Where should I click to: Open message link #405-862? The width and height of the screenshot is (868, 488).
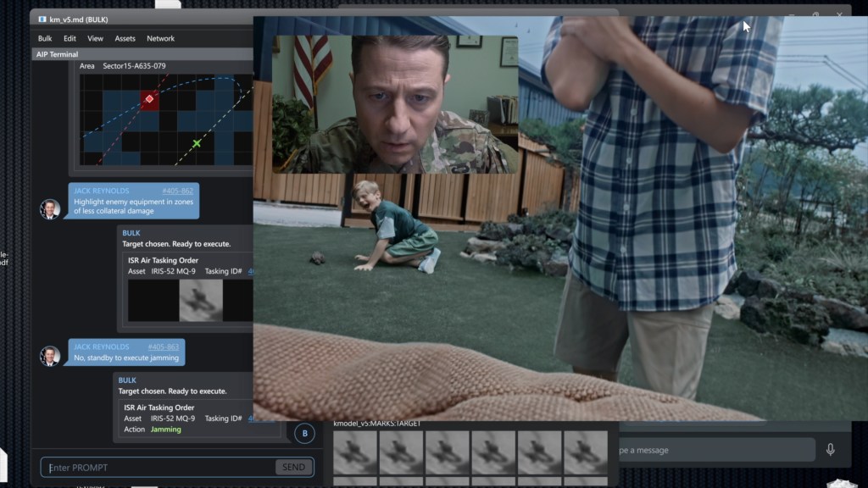pos(177,191)
